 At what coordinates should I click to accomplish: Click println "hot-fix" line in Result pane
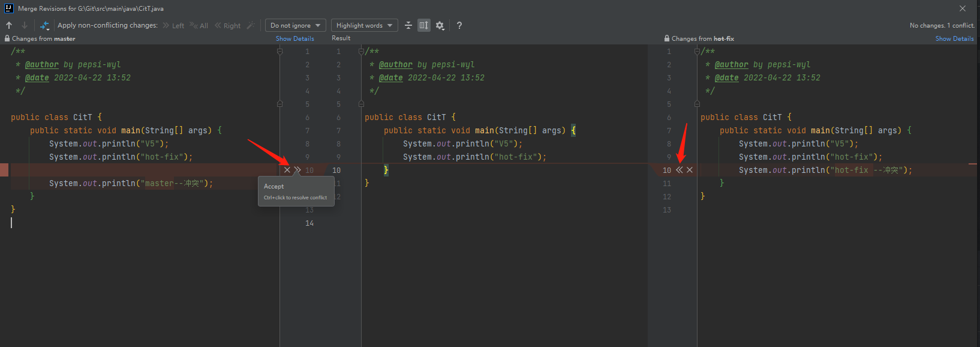(474, 157)
